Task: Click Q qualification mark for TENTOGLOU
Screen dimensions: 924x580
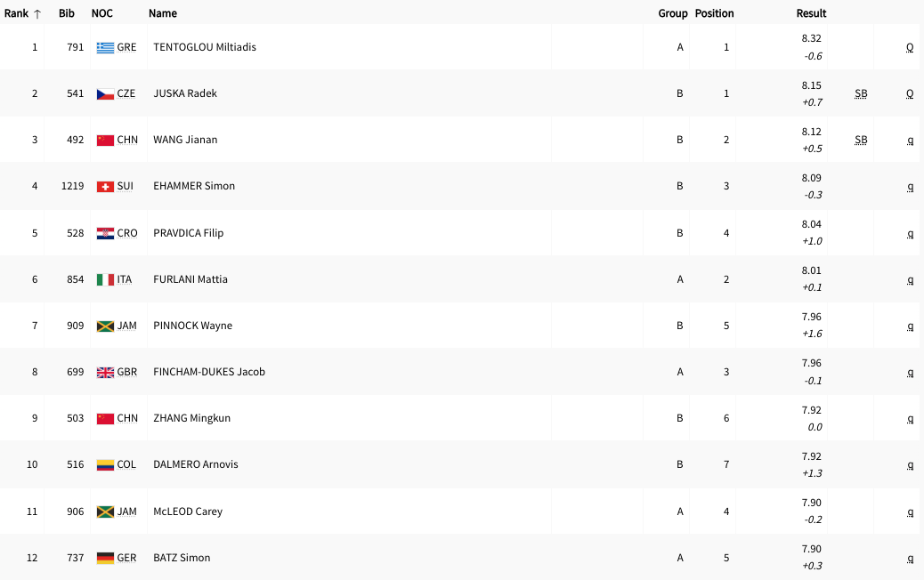Action: pos(910,47)
